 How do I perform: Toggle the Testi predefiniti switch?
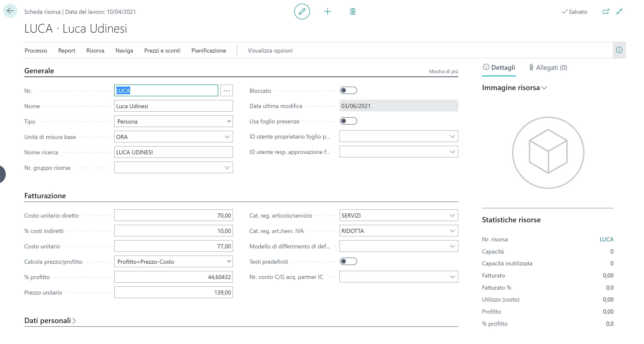[x=348, y=261]
